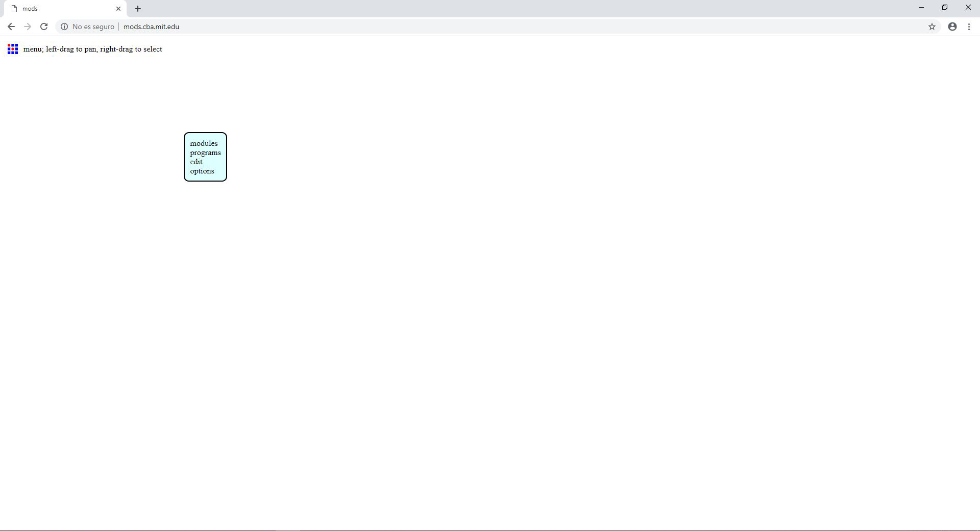This screenshot has width=980, height=531.
Task: Choose programs from the context menu
Action: point(205,153)
